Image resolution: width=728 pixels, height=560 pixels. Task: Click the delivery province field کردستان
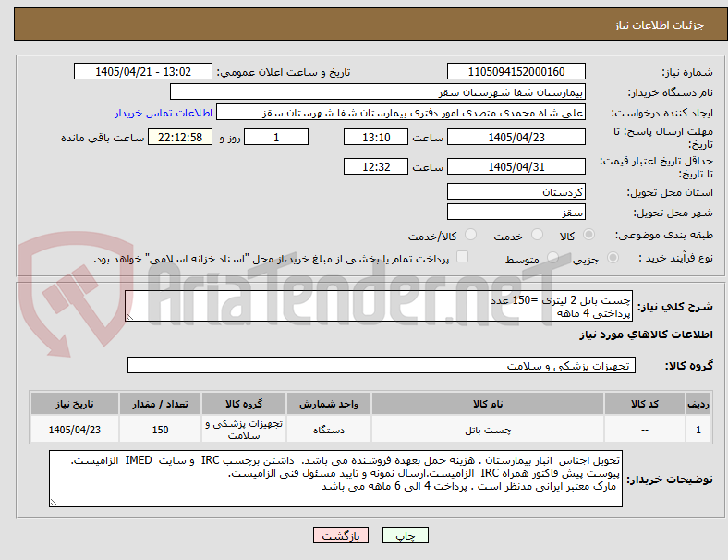pos(516,191)
